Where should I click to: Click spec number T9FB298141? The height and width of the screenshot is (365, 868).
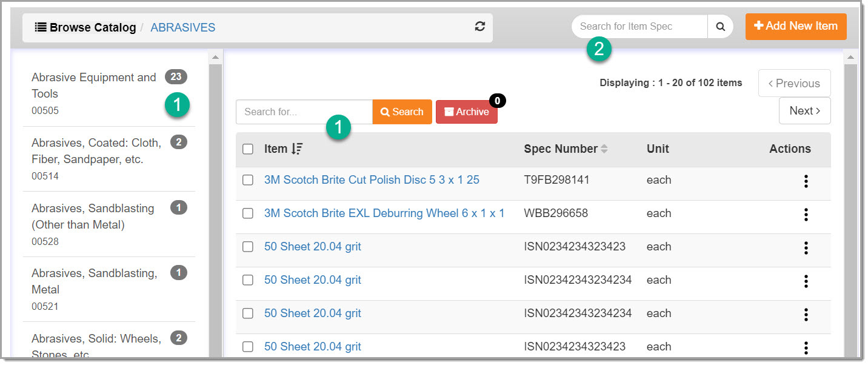(x=556, y=180)
